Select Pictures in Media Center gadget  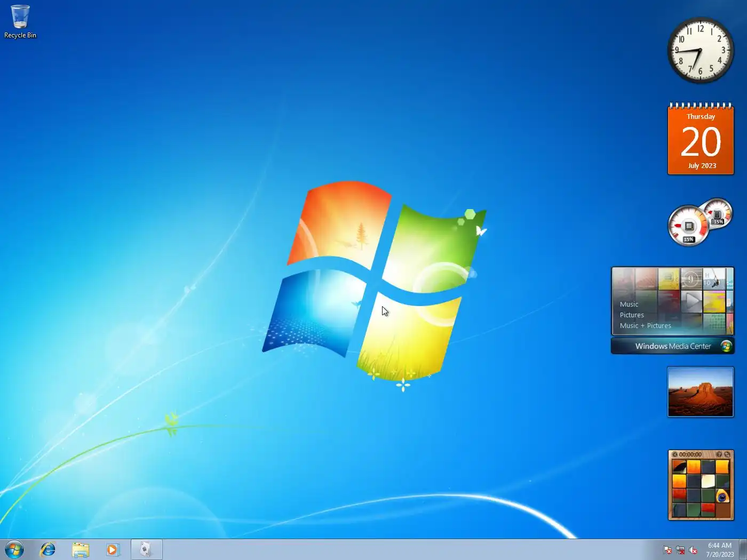pos(632,315)
